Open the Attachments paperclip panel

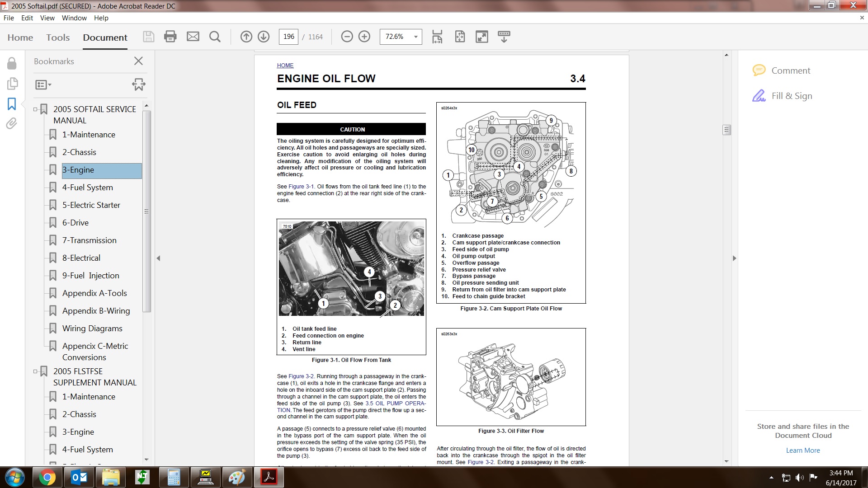(12, 123)
